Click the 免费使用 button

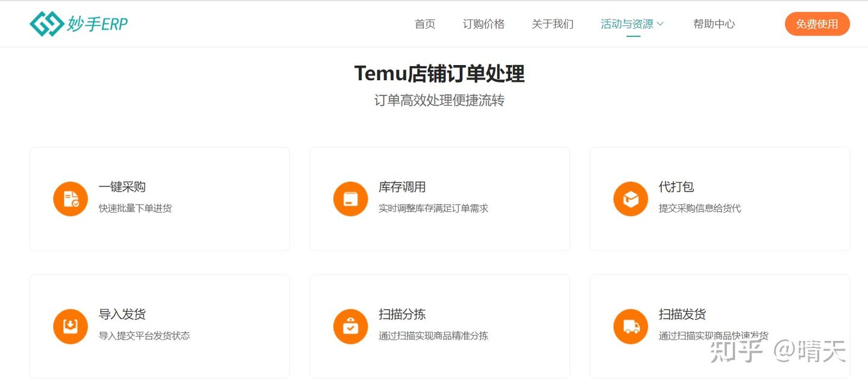[817, 24]
